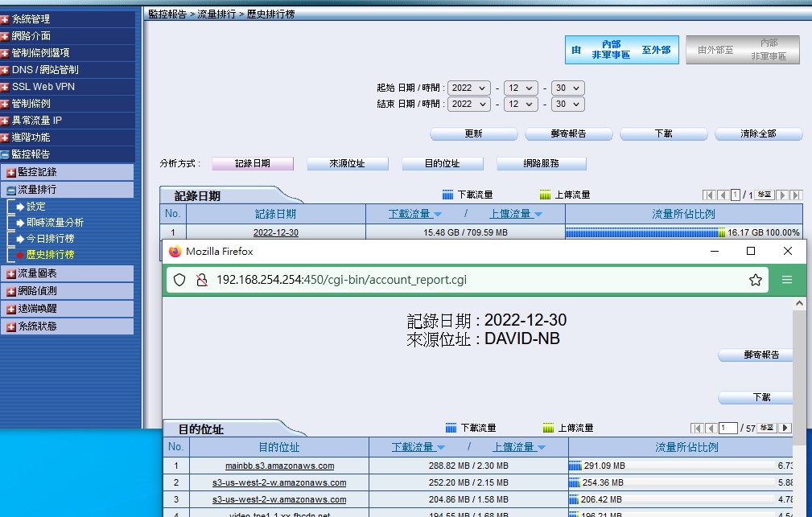The height and width of the screenshot is (517, 812).
Task: Click the 更新 button
Action: pyautogui.click(x=473, y=133)
